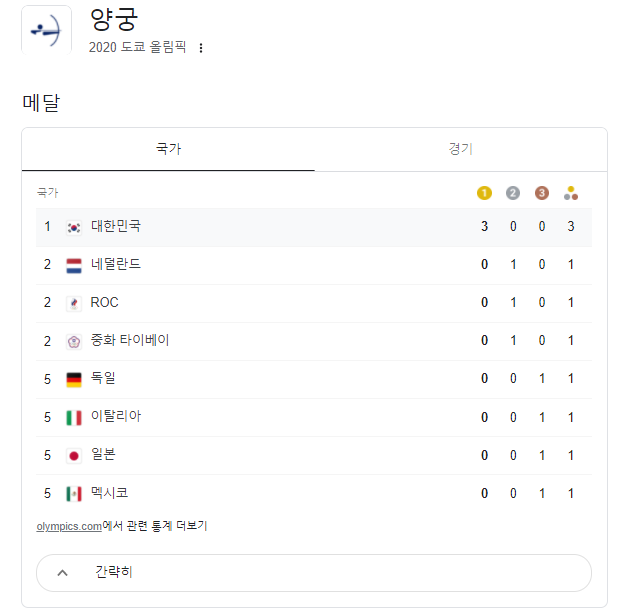Viewport: 623px width, 614px height.
Task: Select the 일본 row
Action: coord(314,455)
